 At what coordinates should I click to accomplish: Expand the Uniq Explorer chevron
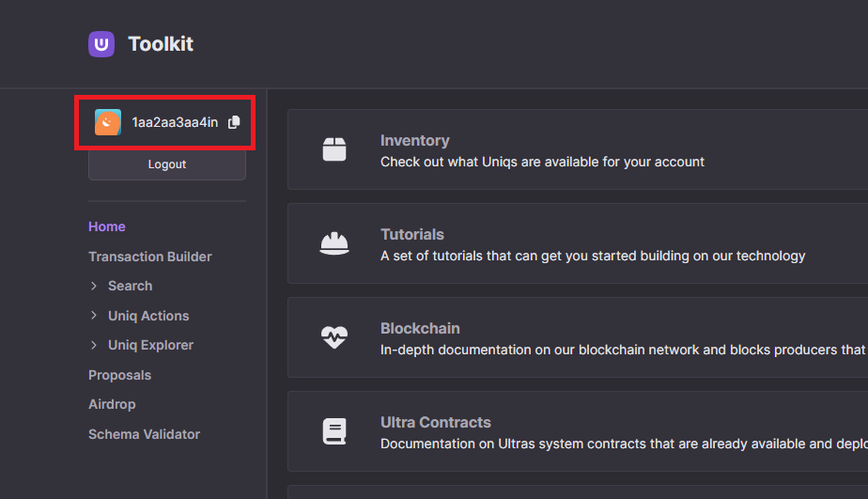pos(94,345)
